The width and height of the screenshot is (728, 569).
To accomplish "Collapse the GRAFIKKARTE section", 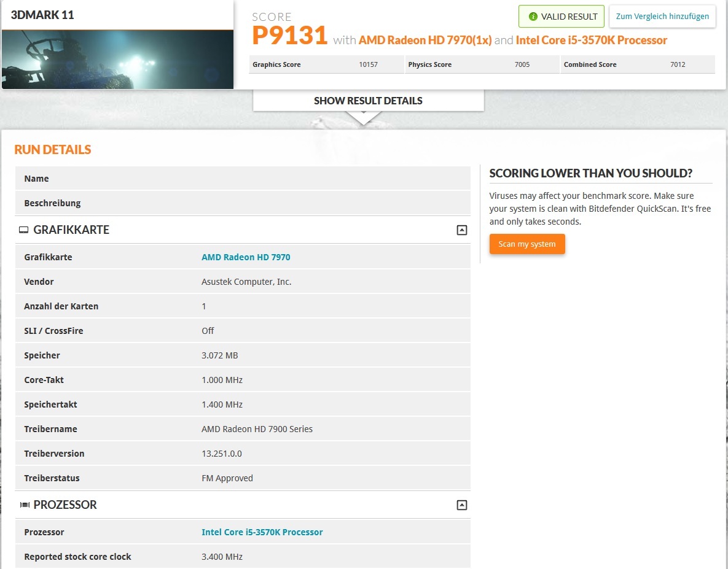I will pos(461,230).
